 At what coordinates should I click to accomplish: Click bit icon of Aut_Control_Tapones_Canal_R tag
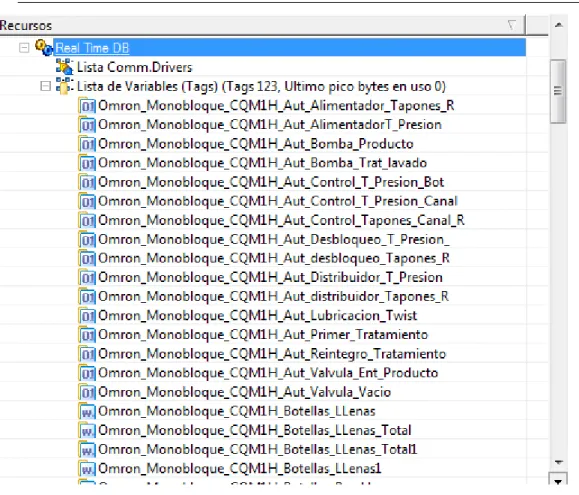pyautogui.click(x=88, y=221)
